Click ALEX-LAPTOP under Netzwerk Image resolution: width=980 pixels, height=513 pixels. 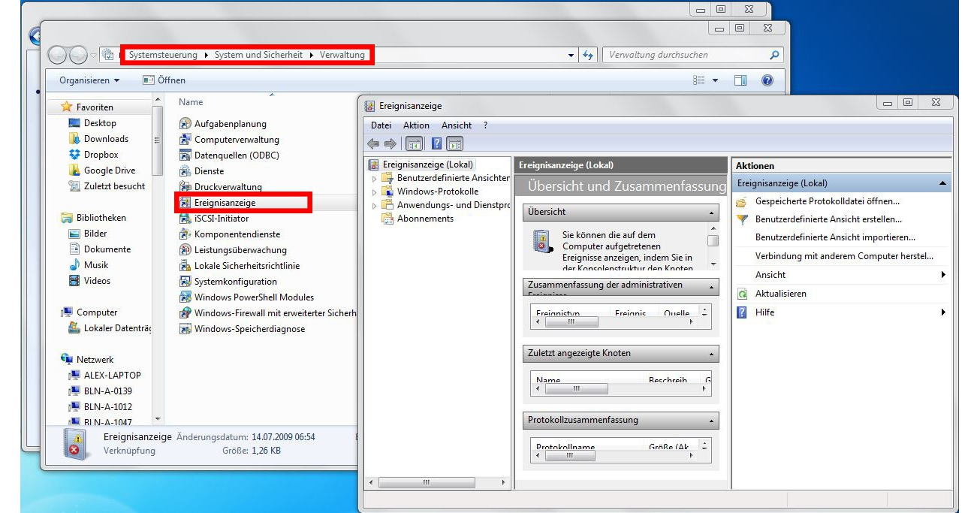coord(112,376)
